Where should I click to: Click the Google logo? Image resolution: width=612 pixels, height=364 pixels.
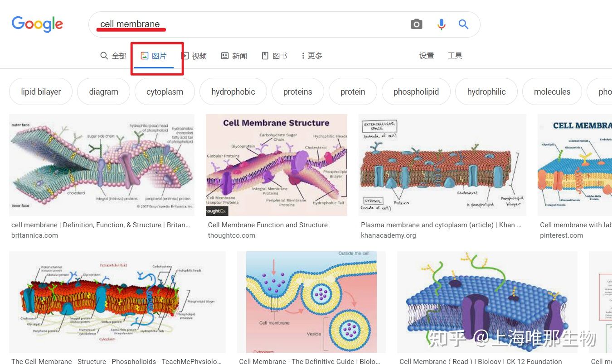(37, 24)
